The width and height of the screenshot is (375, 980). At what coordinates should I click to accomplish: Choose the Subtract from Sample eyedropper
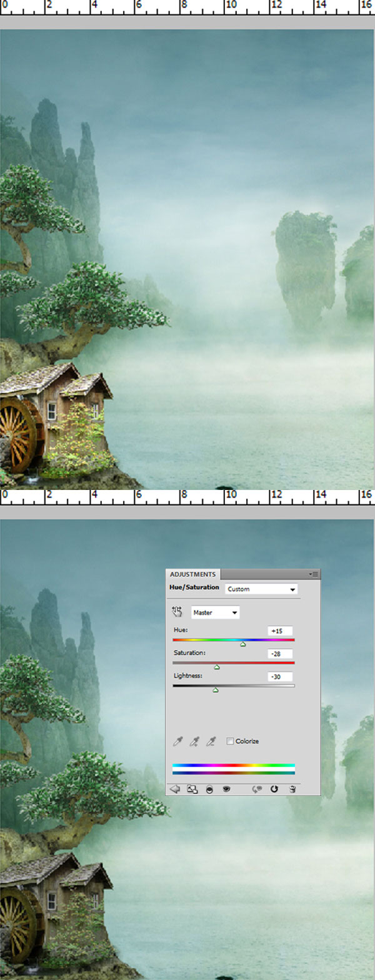pyautogui.click(x=211, y=741)
